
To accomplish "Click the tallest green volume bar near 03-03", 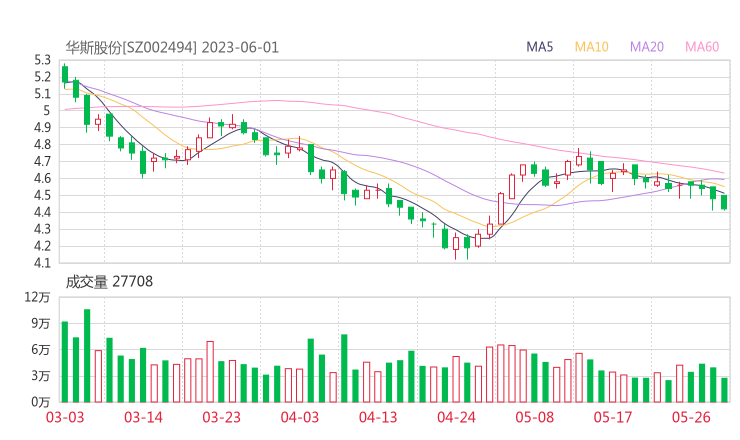I will 87,355.
